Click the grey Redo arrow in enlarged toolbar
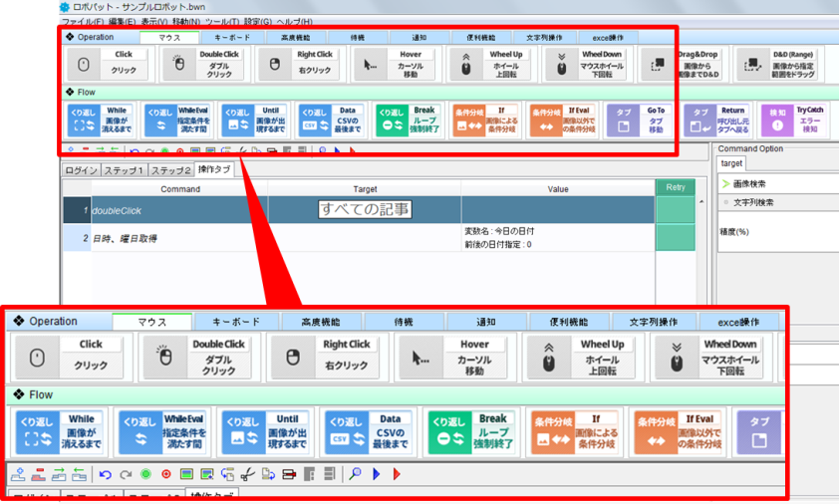 pos(126,474)
